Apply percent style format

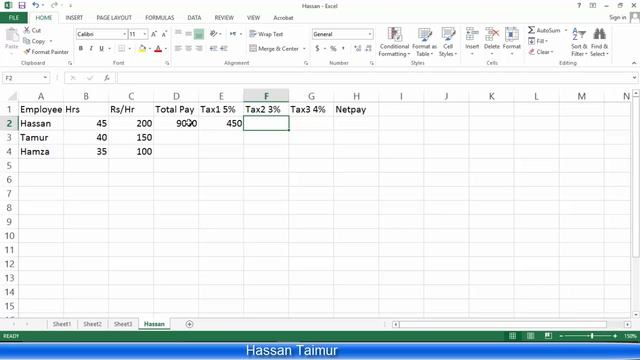click(x=333, y=48)
